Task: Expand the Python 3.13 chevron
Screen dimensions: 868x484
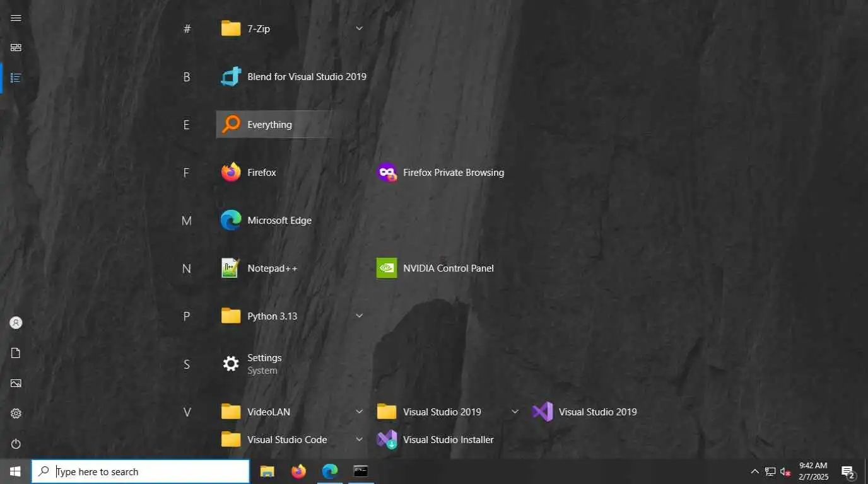Action: [359, 316]
